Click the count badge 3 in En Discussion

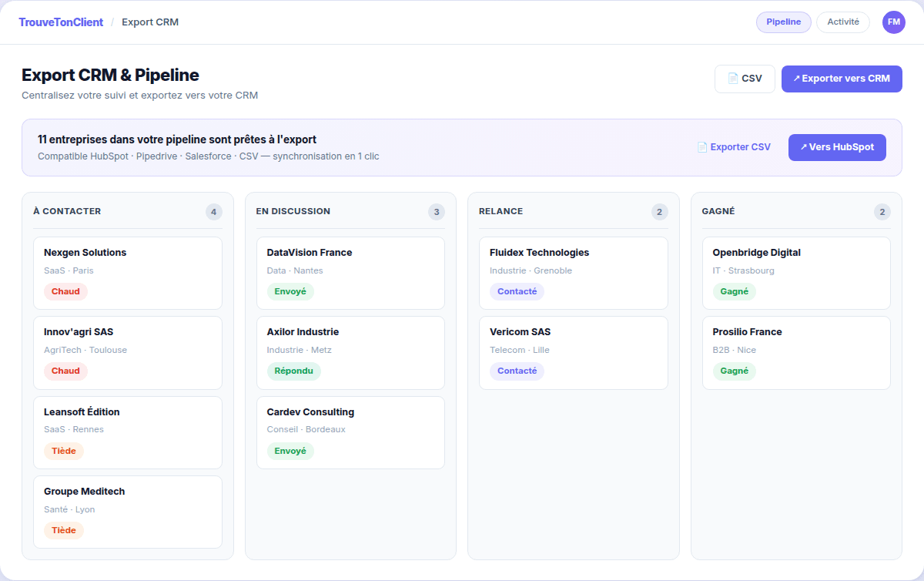click(x=437, y=212)
